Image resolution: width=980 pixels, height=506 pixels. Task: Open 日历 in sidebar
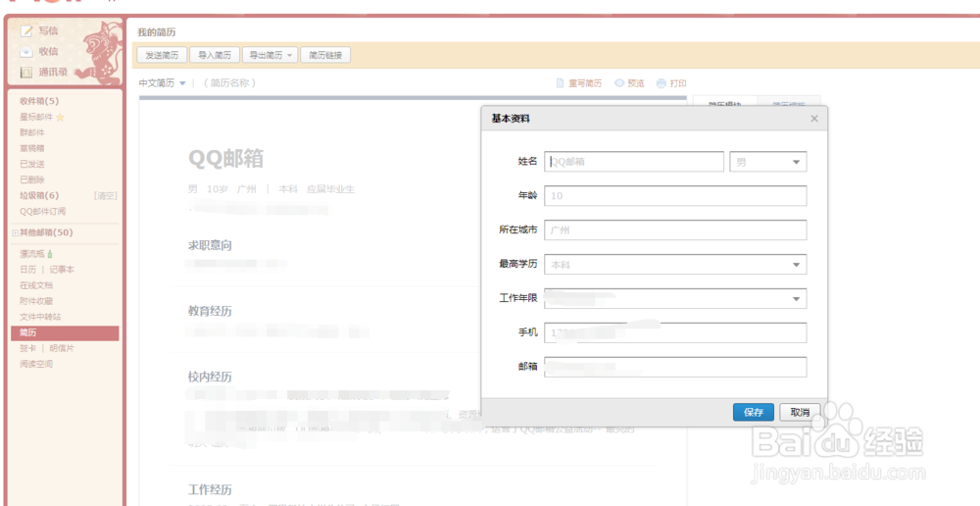click(x=27, y=270)
